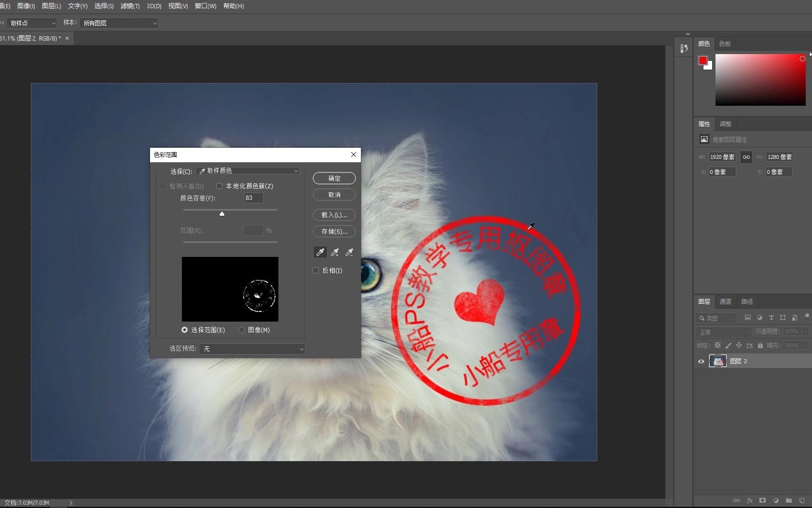Click the 存储 button
The height and width of the screenshot is (508, 812).
point(334,231)
